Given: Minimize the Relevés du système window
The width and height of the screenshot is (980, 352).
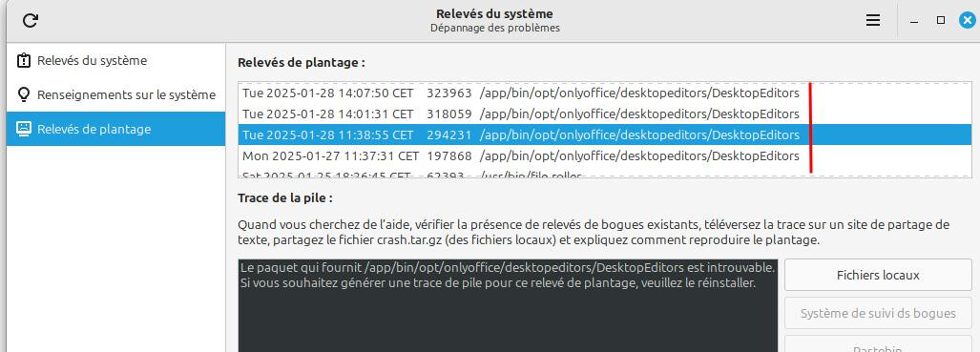Looking at the screenshot, I should 914,21.
